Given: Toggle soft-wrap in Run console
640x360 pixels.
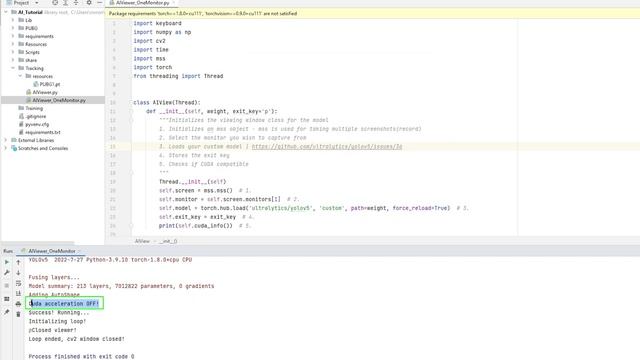Looking at the screenshot, I should tap(18, 283).
